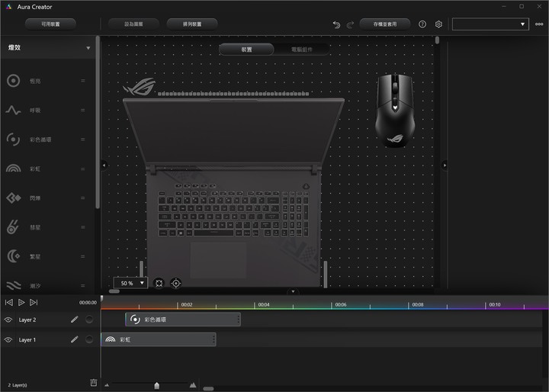Select the 繁星 starry night effect icon

[x=13, y=256]
